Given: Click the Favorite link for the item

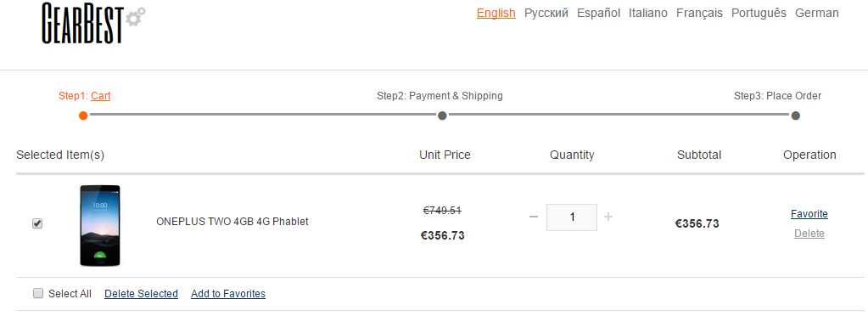Looking at the screenshot, I should pos(809,214).
